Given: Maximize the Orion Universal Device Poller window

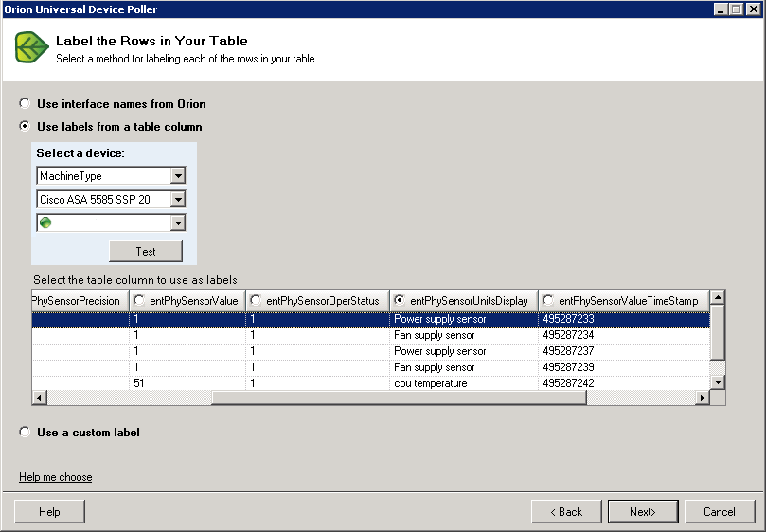Looking at the screenshot, I should click(737, 9).
